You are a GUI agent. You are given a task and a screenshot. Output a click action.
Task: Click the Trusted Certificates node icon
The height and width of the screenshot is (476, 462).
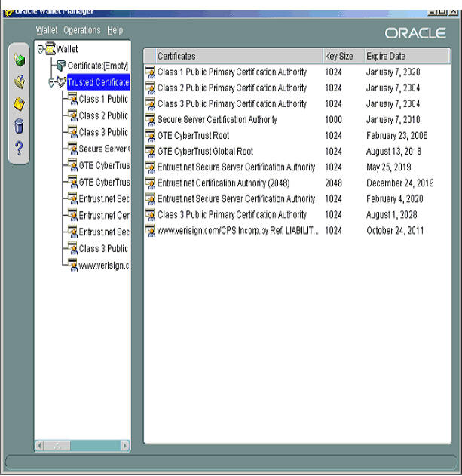click(62, 81)
